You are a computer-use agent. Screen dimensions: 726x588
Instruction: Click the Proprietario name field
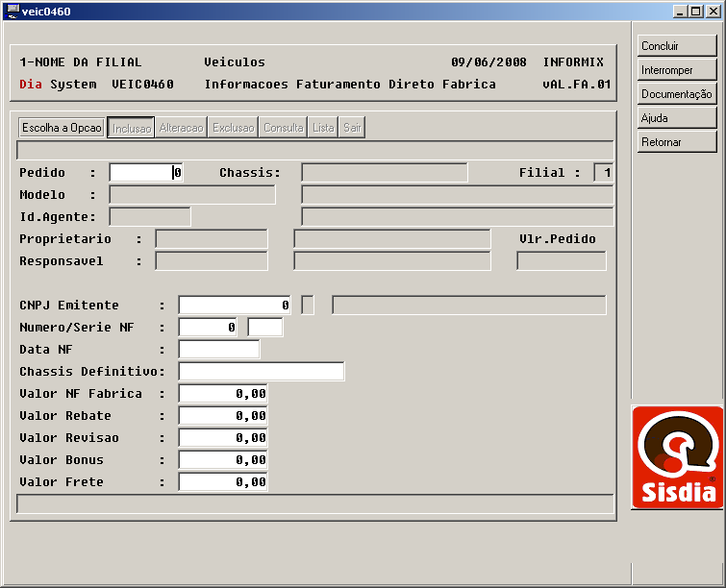tap(392, 239)
